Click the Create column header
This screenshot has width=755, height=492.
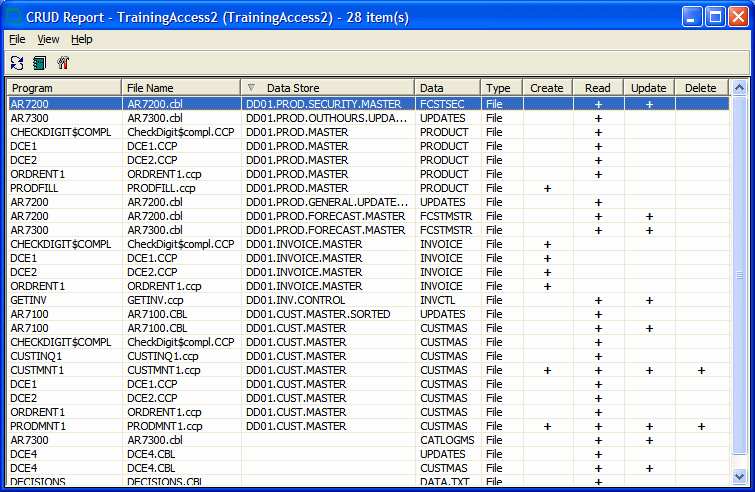click(x=547, y=88)
